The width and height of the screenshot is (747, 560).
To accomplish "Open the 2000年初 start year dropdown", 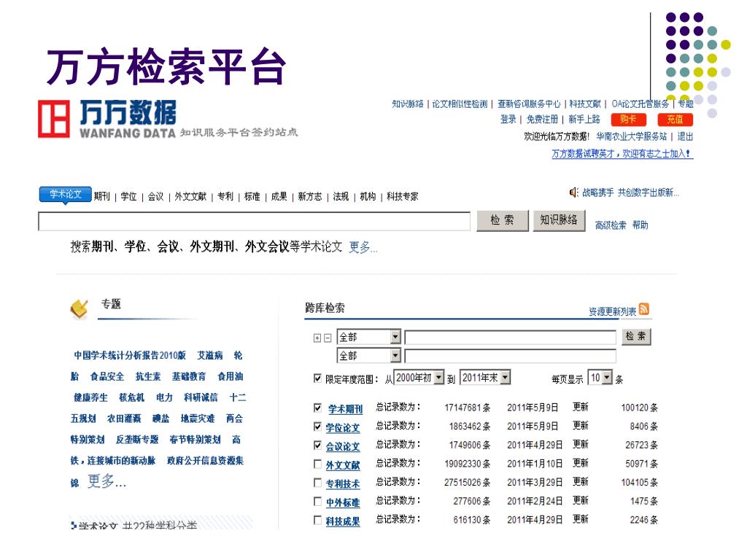I will (419, 378).
